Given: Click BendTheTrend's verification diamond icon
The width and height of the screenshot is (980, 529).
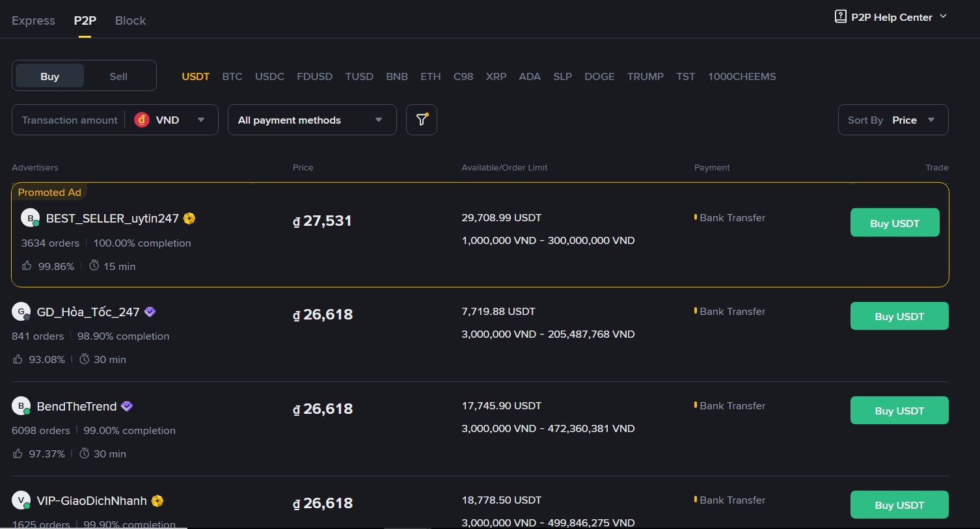Looking at the screenshot, I should pos(126,405).
